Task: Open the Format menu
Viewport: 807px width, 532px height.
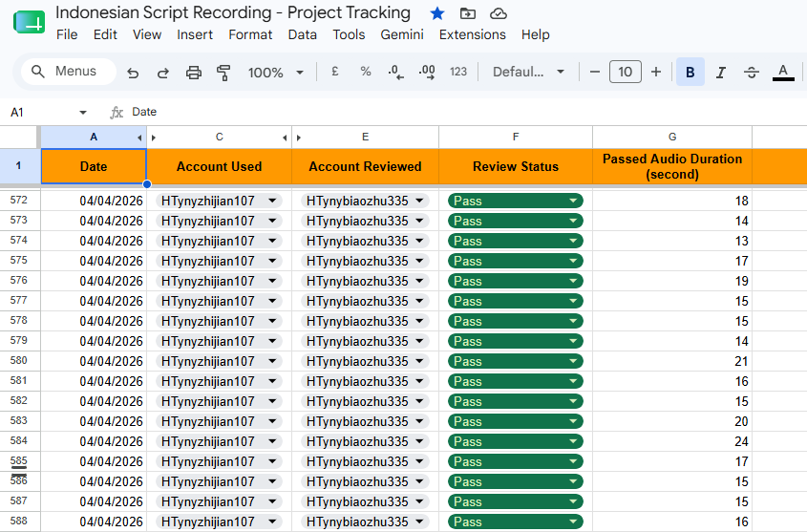Action: coord(250,34)
